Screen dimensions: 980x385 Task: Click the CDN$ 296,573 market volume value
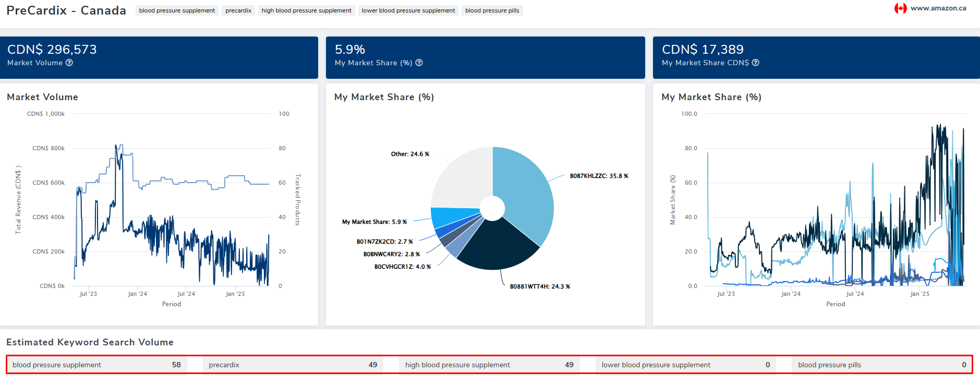[x=52, y=50]
